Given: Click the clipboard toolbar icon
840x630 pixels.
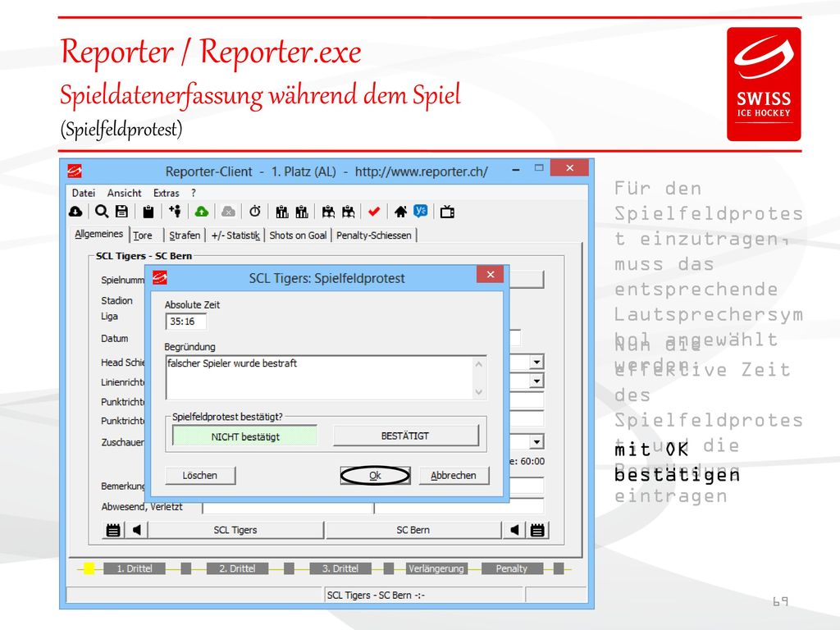Looking at the screenshot, I should pyautogui.click(x=148, y=212).
